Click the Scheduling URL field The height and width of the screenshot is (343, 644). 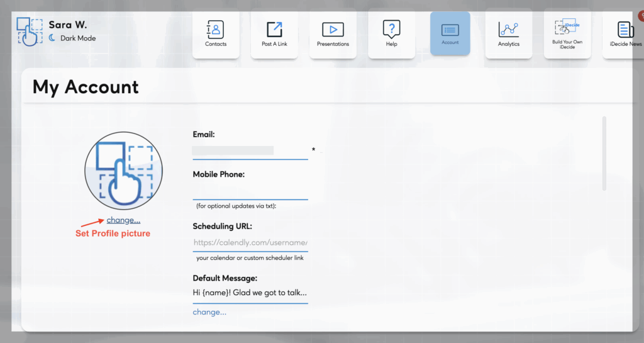click(250, 242)
